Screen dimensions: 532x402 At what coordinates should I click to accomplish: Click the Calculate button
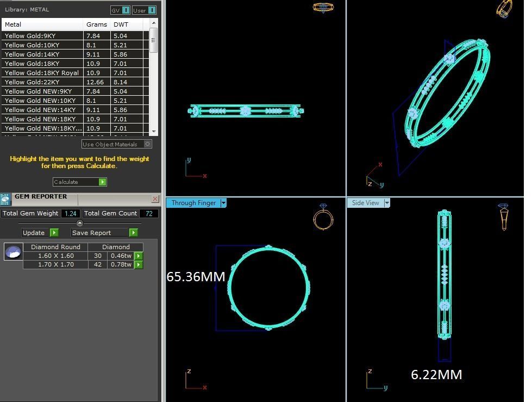click(80, 182)
